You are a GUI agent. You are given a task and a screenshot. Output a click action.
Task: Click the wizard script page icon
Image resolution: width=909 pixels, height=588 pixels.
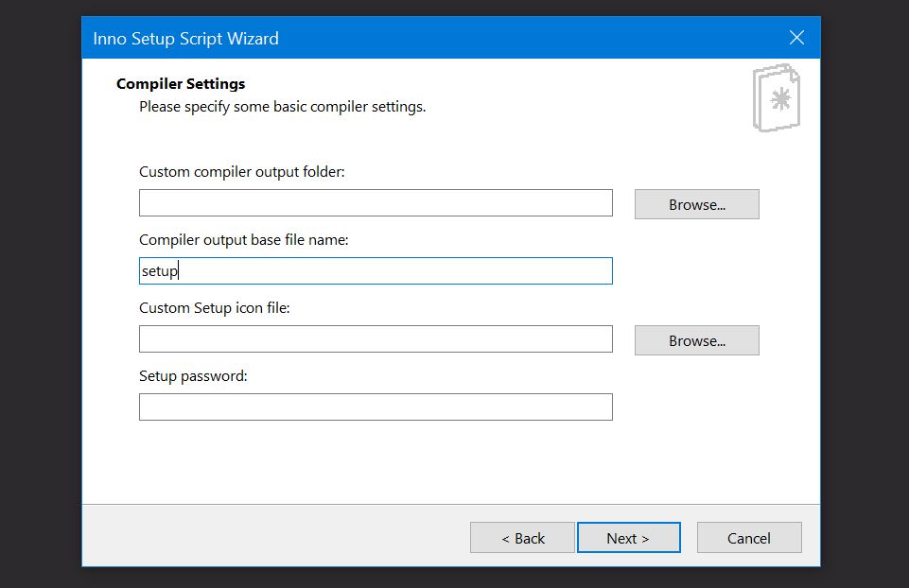click(777, 98)
